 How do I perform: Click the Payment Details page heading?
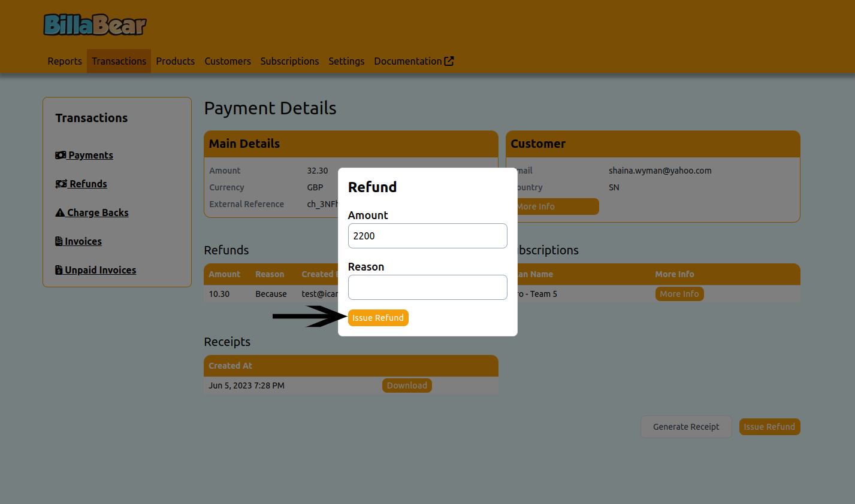click(270, 108)
